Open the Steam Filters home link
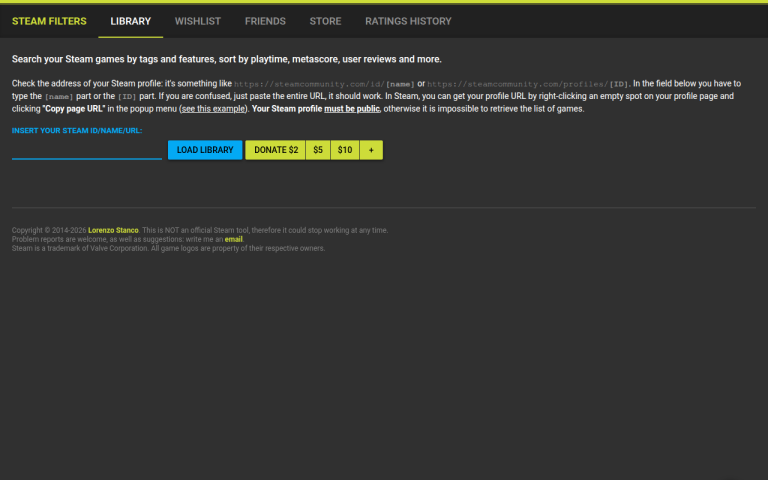 pos(49,21)
